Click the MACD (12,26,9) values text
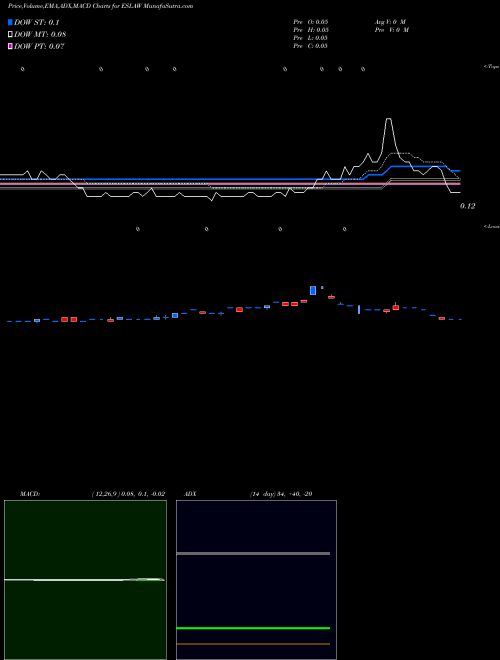 coord(128,494)
